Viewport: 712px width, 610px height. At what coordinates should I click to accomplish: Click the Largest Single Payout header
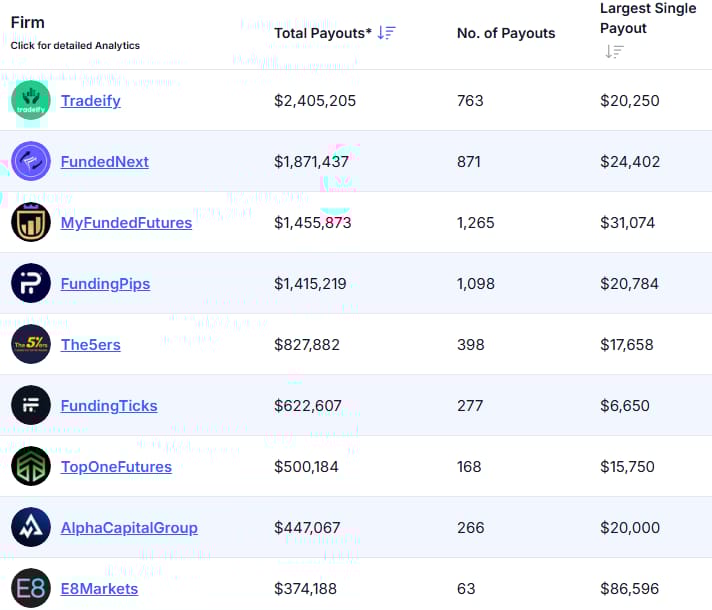[648, 18]
